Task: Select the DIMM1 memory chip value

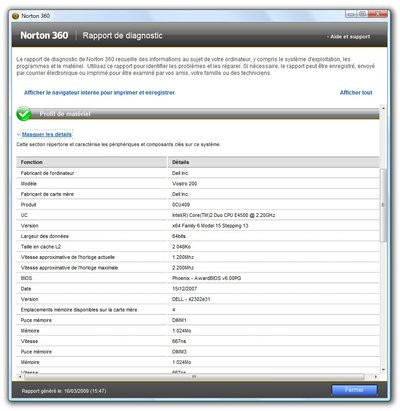Action: (179, 320)
